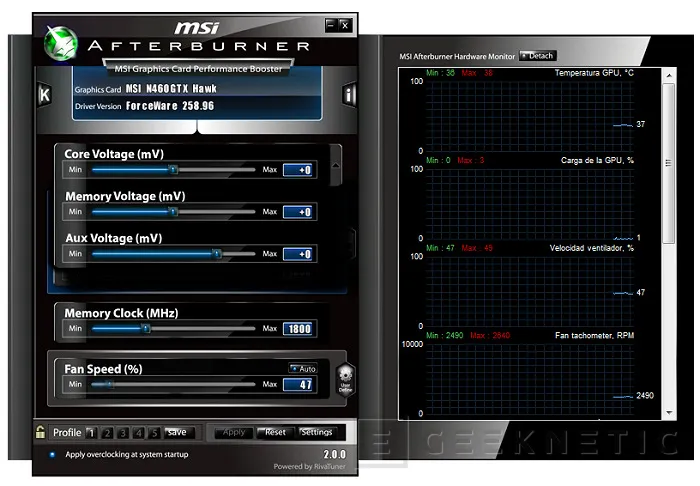Click the hardware monitor scroll up arrow
This screenshot has width=700, height=486.
pos(669,76)
